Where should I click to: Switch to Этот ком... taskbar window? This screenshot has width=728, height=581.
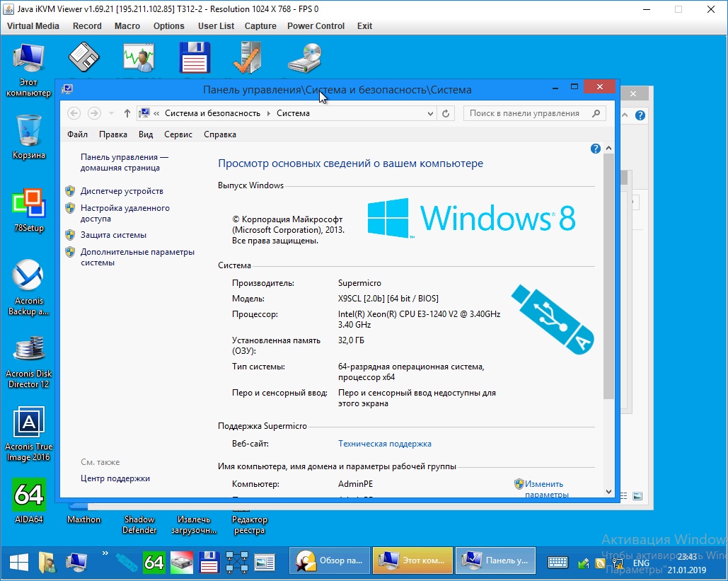pos(412,560)
